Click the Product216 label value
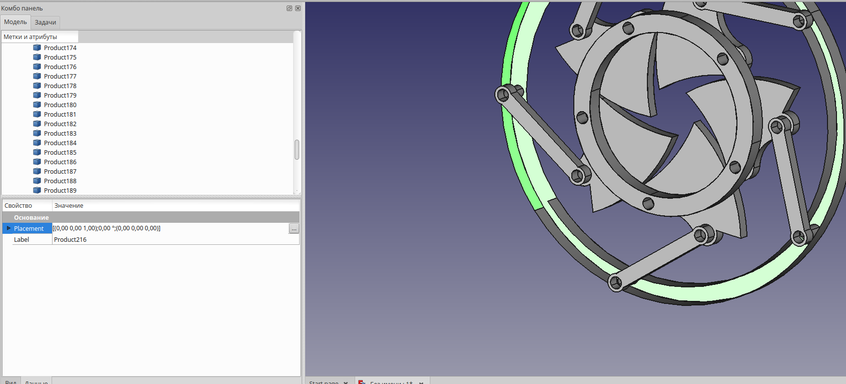The width and height of the screenshot is (846, 384). coord(70,239)
